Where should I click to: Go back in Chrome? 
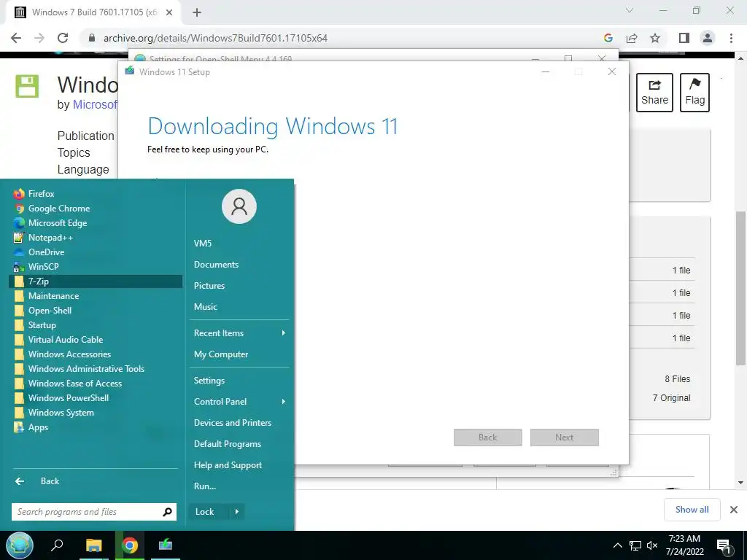pyautogui.click(x=16, y=38)
